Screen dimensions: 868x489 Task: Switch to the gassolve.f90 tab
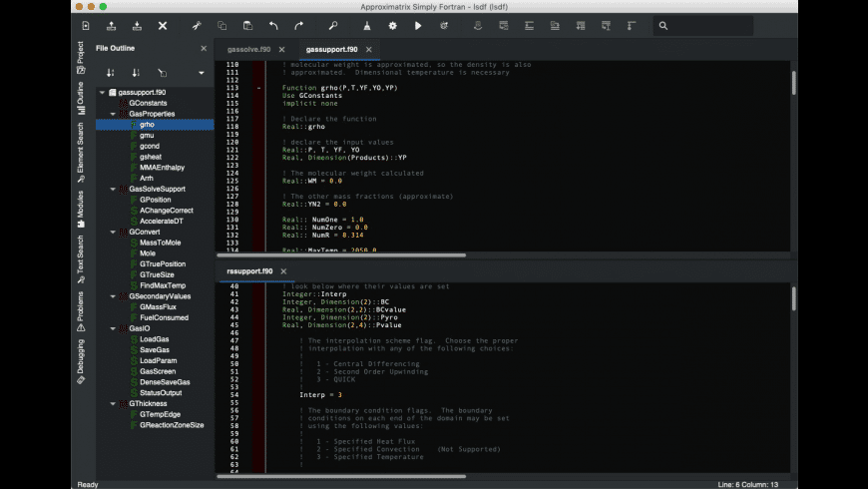point(247,49)
